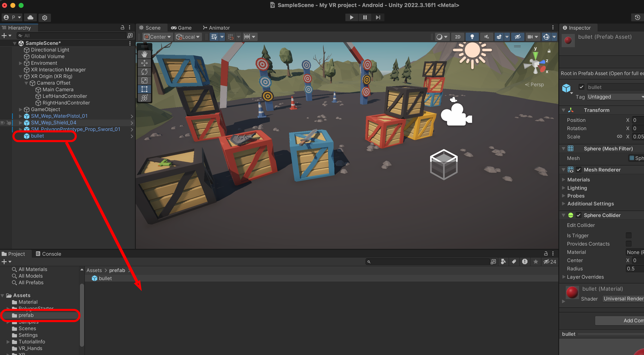Click the cloud services icon
Image resolution: width=644 pixels, height=355 pixels.
pos(30,18)
